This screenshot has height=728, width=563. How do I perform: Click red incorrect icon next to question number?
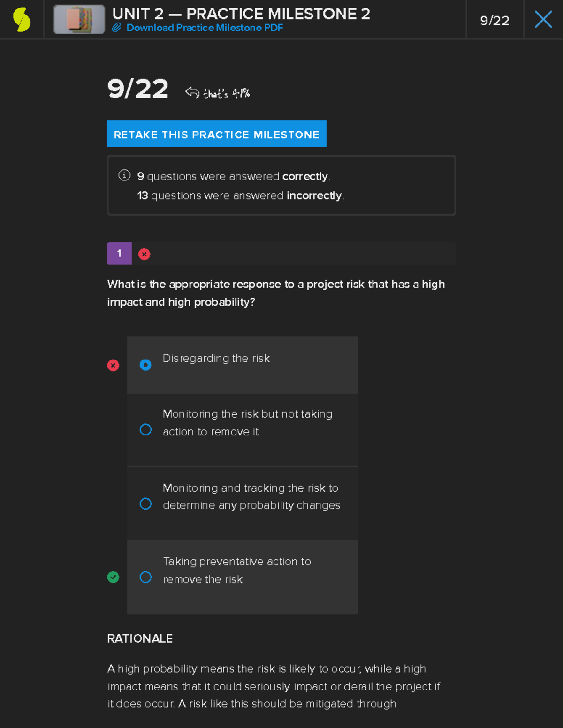[144, 254]
